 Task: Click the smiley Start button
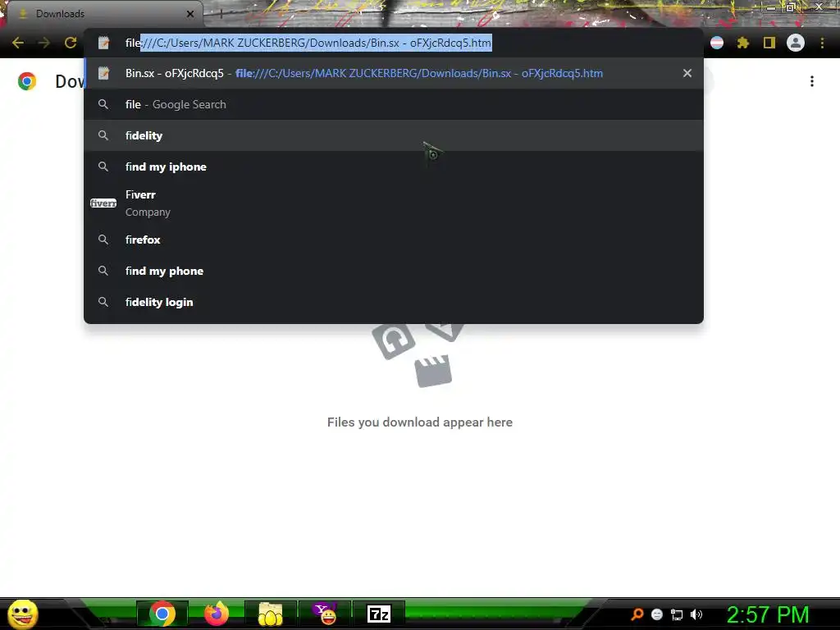22,614
